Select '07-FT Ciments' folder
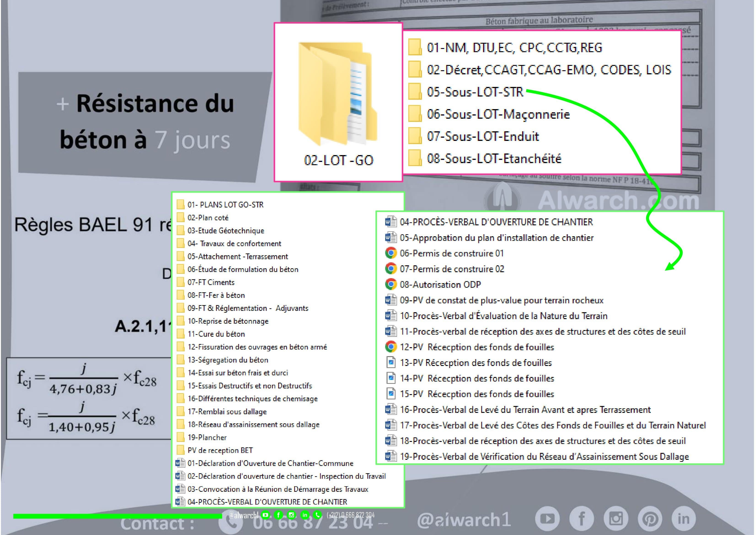The height and width of the screenshot is (535, 756). (x=211, y=282)
